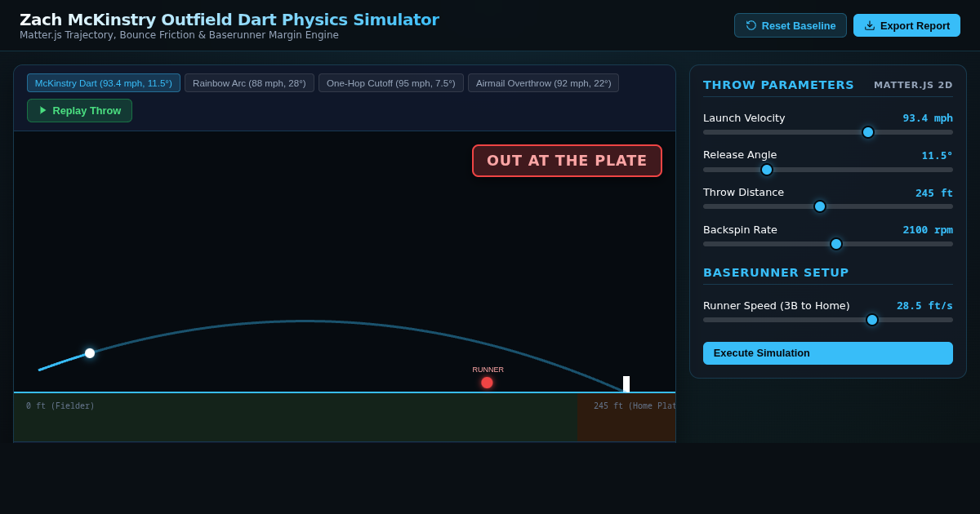980x514 pixels.
Task: Click the 28.5 ft/s runner speed value
Action: click(x=924, y=306)
